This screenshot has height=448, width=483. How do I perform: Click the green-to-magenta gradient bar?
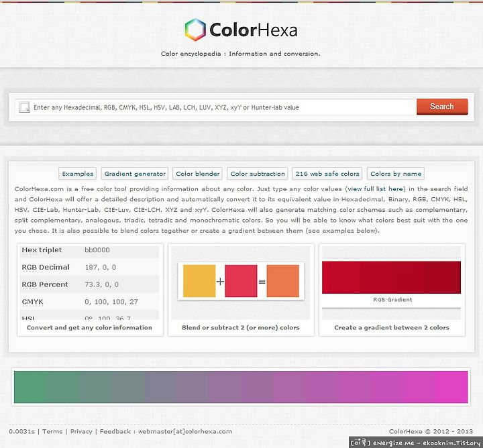pyautogui.click(x=241, y=387)
